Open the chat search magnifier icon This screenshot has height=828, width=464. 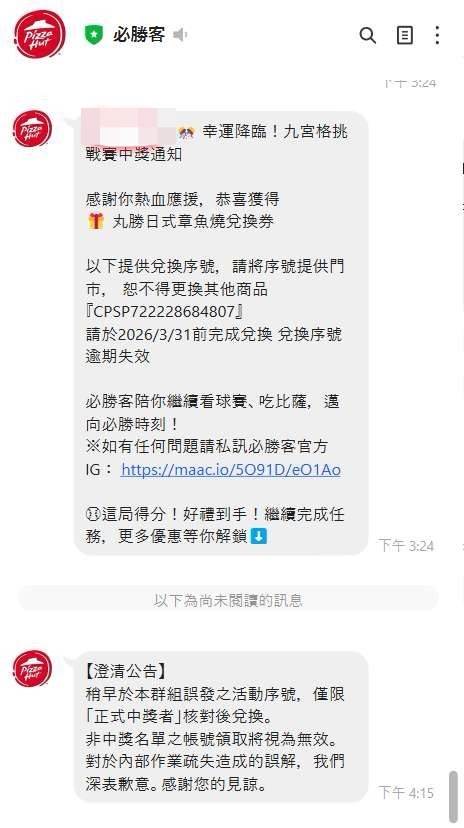[367, 35]
